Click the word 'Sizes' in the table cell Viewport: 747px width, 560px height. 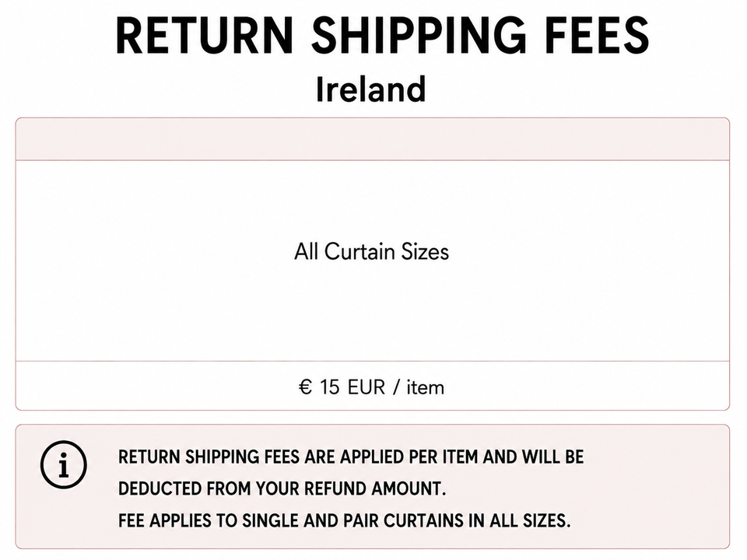click(425, 251)
